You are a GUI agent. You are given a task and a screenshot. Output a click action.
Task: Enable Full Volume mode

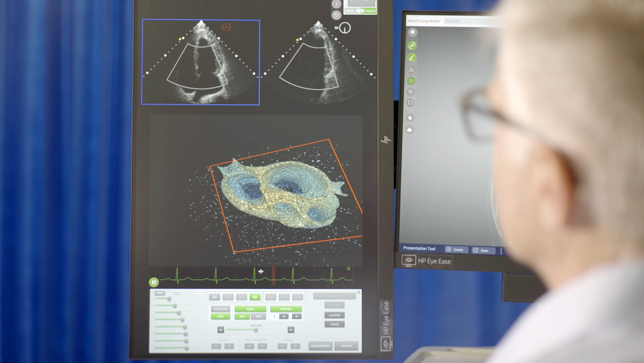point(220,309)
